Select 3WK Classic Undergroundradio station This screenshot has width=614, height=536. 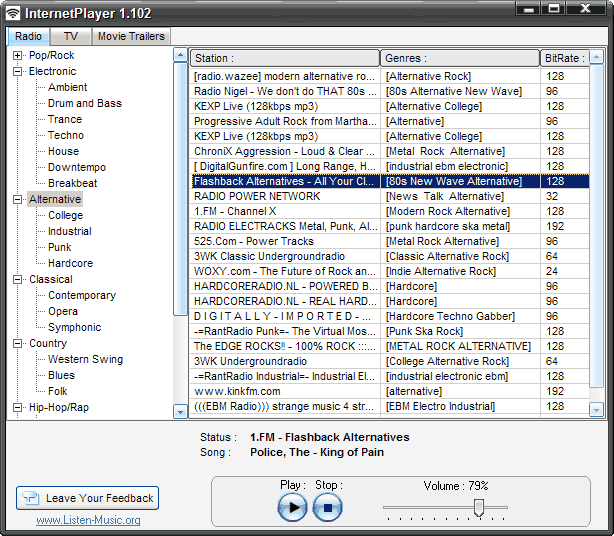[x=390, y=256]
